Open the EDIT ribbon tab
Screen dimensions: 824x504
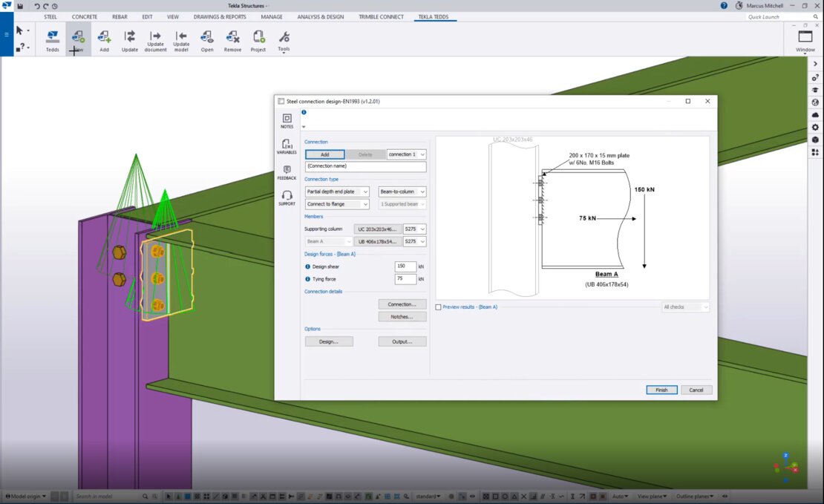(147, 17)
